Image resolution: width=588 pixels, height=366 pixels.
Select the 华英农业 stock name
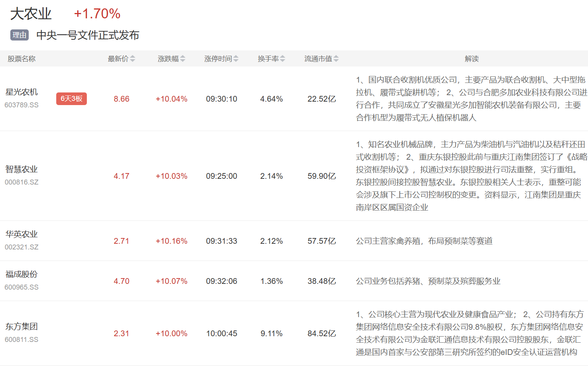click(21, 234)
